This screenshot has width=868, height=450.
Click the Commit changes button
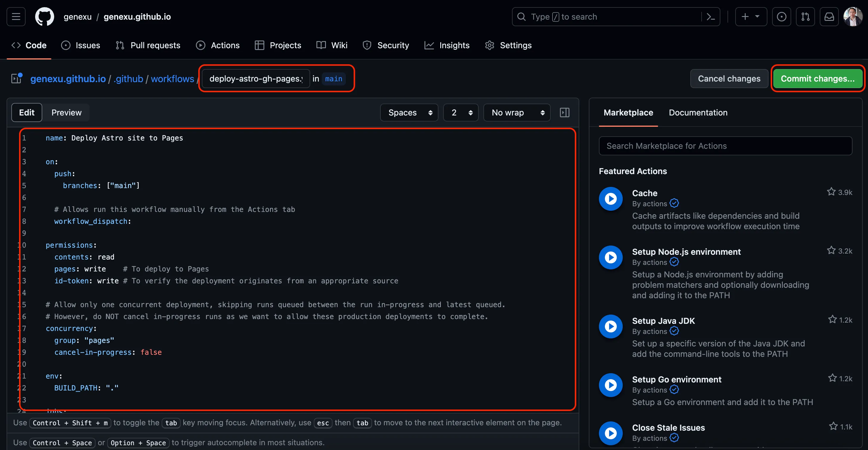817,79
